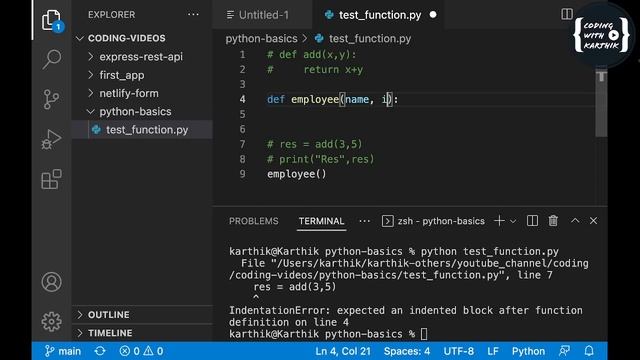This screenshot has width=640, height=360.
Task: Switch to the test_function.py editor tab
Action: (x=379, y=15)
